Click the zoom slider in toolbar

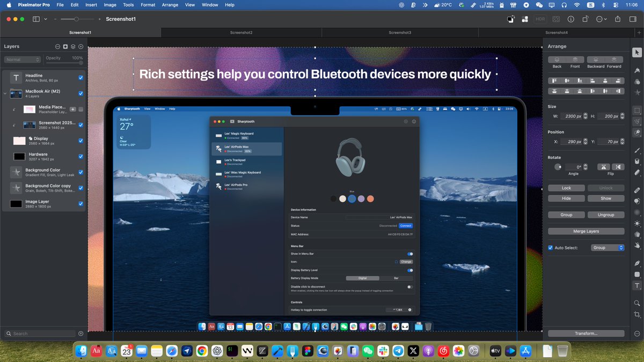pos(77,19)
